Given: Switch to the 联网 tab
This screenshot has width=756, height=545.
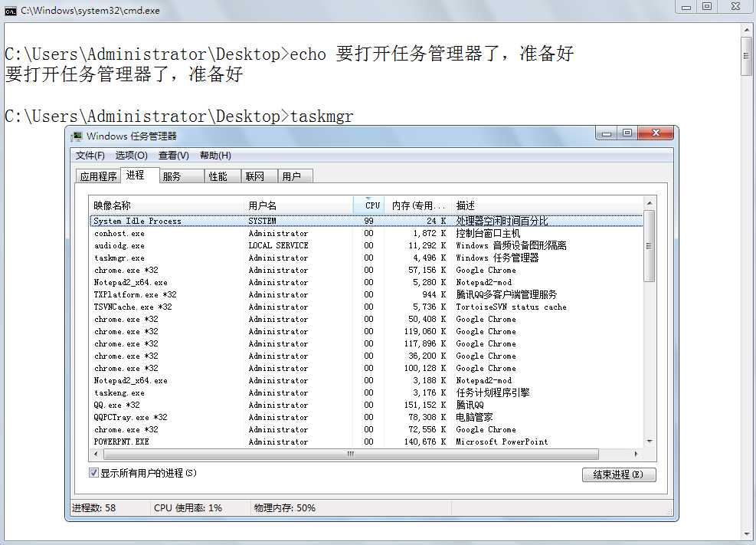Looking at the screenshot, I should [259, 176].
